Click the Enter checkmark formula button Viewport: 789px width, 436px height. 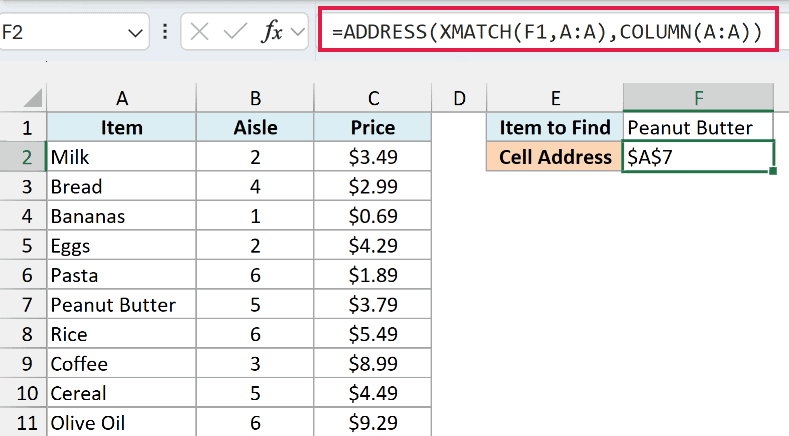click(235, 32)
